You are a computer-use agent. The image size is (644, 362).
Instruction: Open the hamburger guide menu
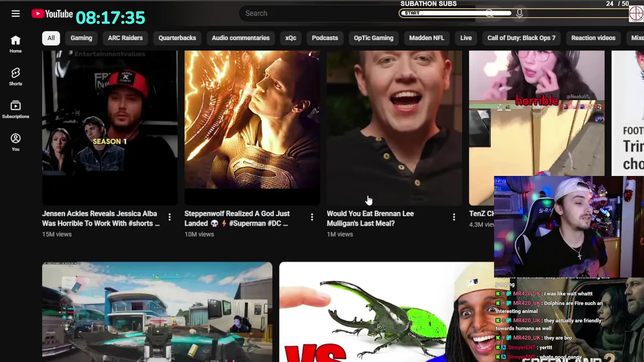[16, 14]
